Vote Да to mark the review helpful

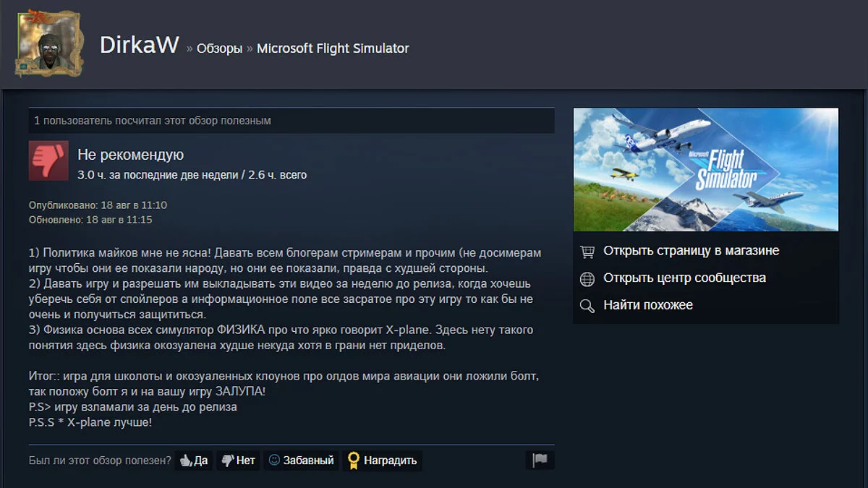point(194,461)
